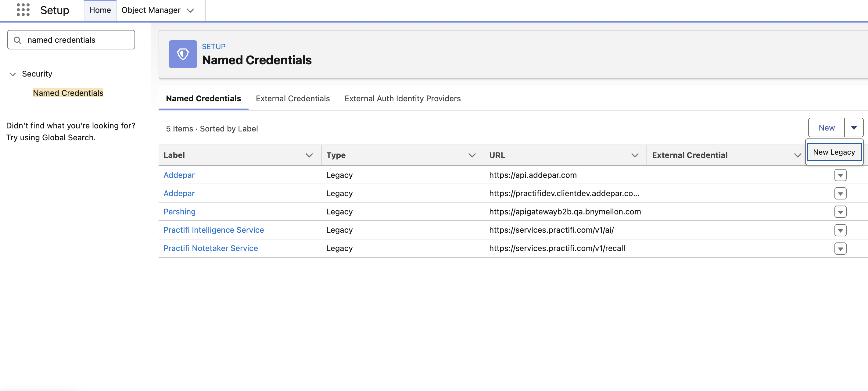The width and height of the screenshot is (868, 391).
Task: Collapse the Security section in sidebar
Action: pos(13,74)
